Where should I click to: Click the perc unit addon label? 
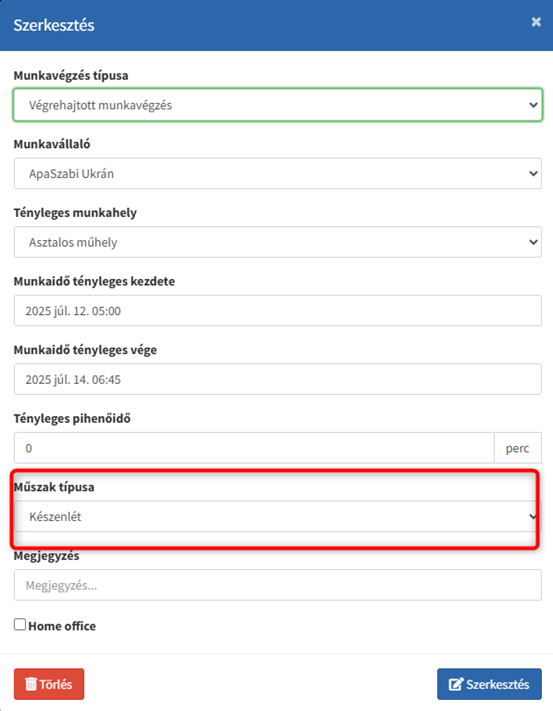(x=518, y=448)
